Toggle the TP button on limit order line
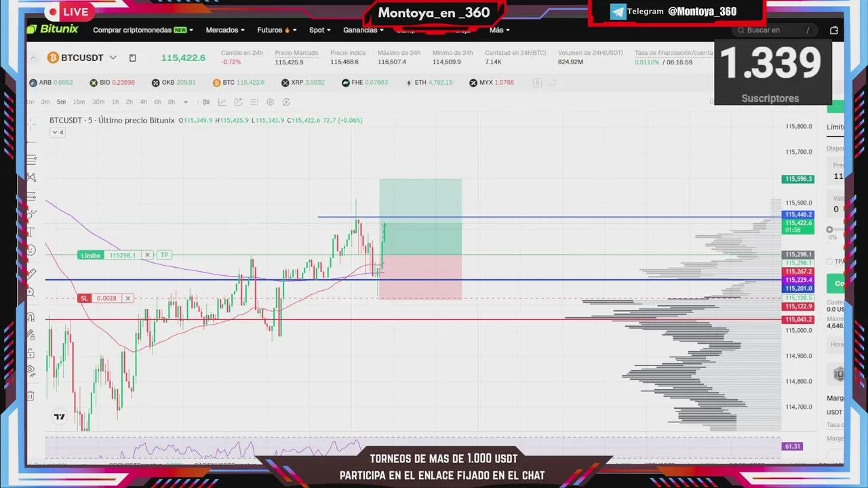The height and width of the screenshot is (488, 868). [164, 255]
